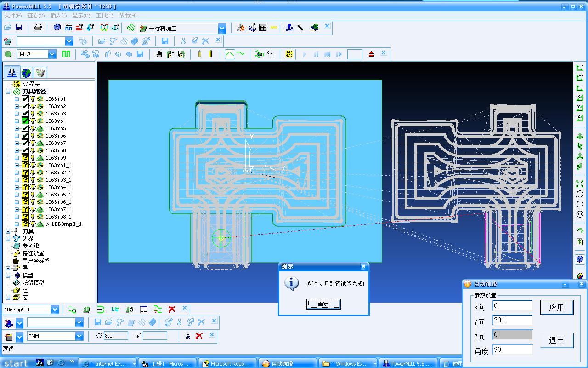Open the toolpath strategies icon
This screenshot has height=368, width=588.
click(x=131, y=28)
